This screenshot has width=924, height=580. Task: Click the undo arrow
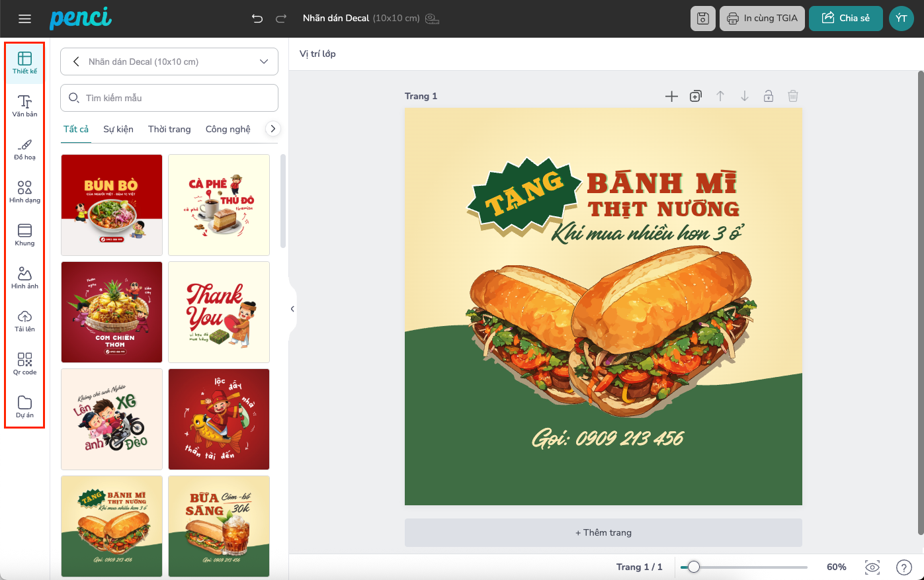coord(257,19)
